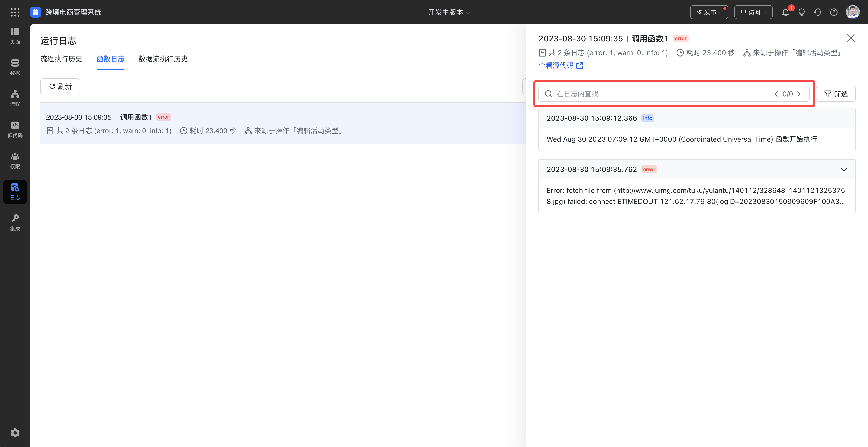Select the 函数日志 tab
The height and width of the screenshot is (447, 868).
111,59
